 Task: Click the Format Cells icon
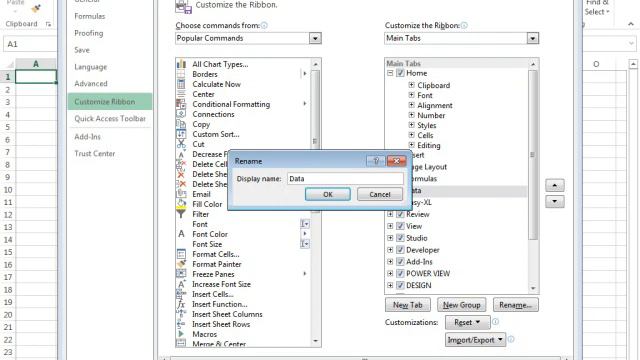click(181, 254)
